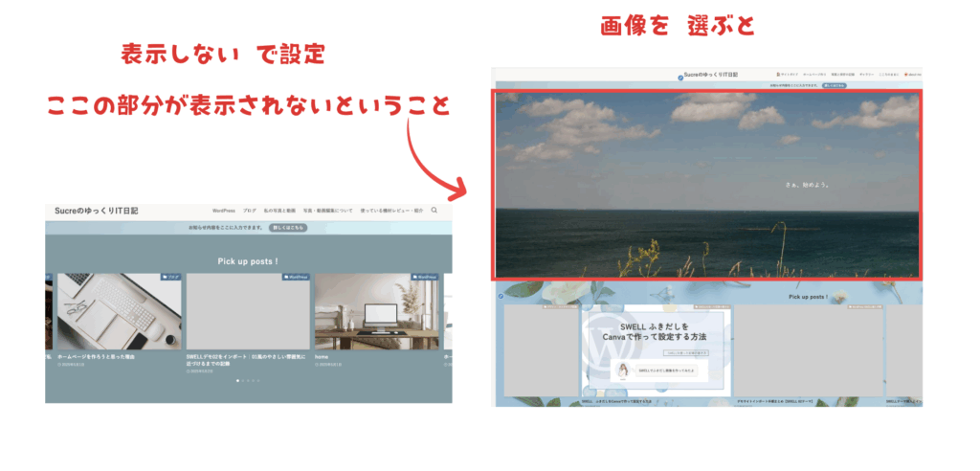Open '写真・動画編集について' navigation item

327,211
